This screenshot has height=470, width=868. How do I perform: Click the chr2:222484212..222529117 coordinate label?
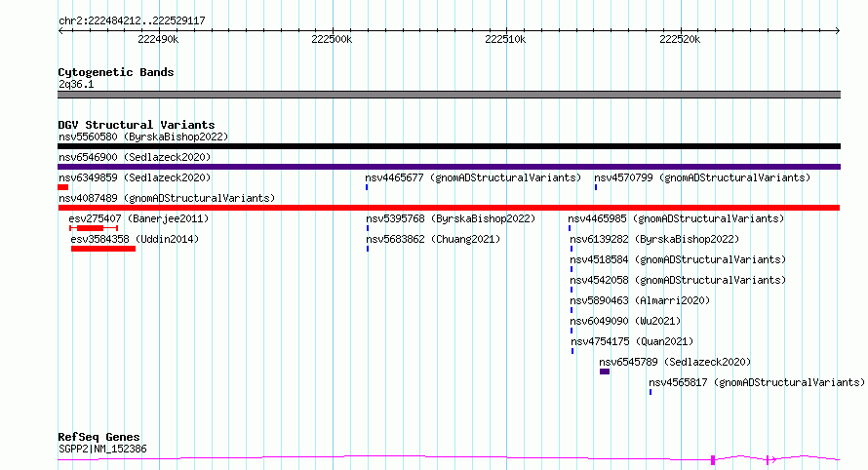[132, 20]
